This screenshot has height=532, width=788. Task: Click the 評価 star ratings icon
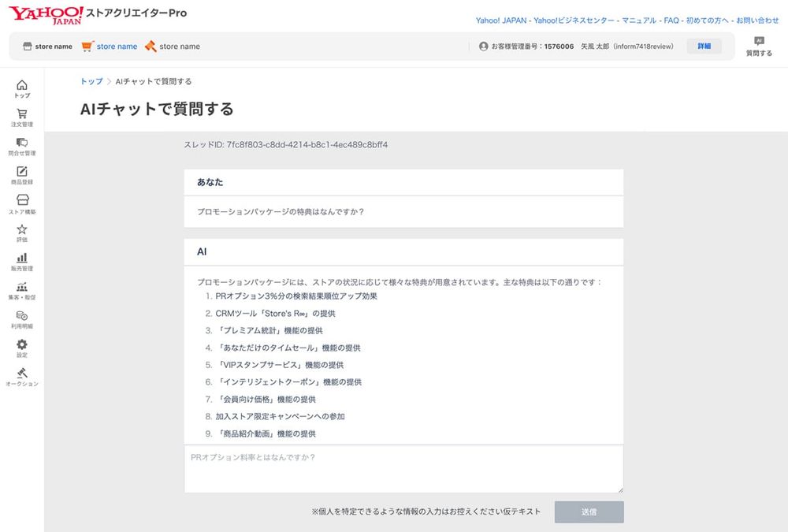[22, 233]
